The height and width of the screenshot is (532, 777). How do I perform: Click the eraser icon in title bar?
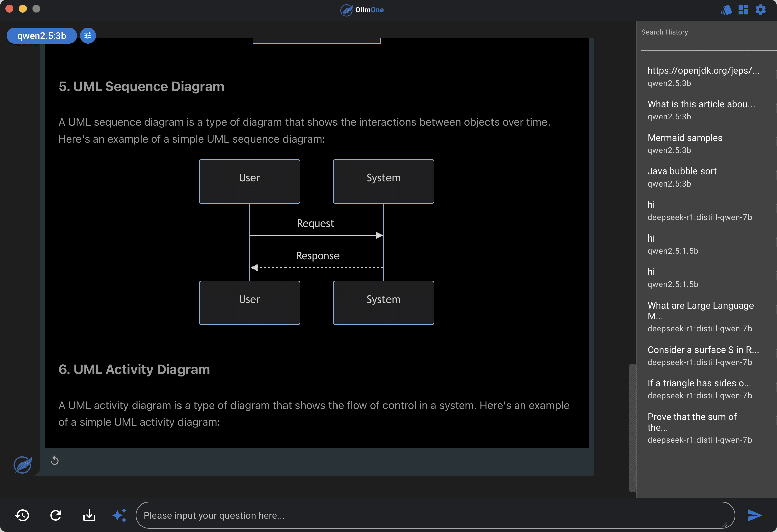coord(726,10)
